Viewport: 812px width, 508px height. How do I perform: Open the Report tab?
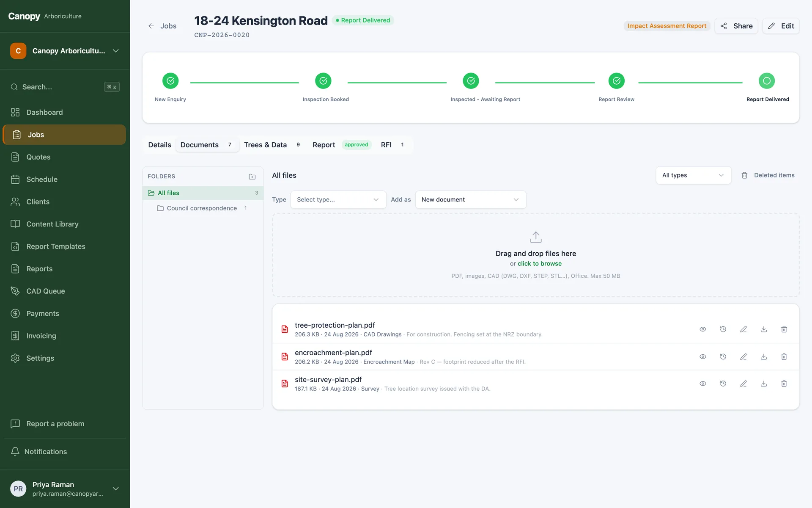[342, 145]
